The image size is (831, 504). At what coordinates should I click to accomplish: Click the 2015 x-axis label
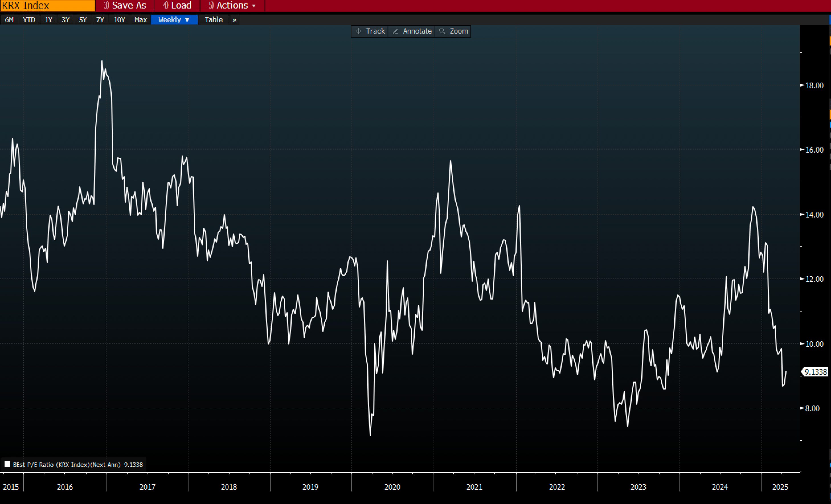click(11, 487)
